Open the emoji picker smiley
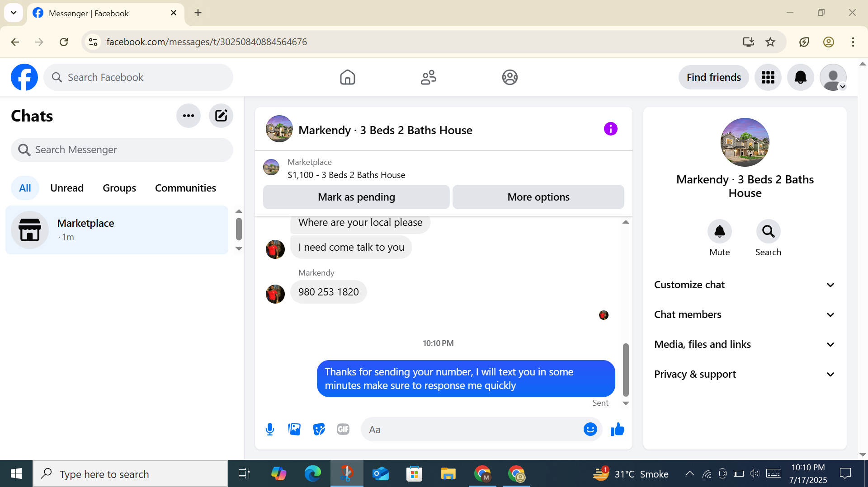868x487 pixels. point(590,429)
